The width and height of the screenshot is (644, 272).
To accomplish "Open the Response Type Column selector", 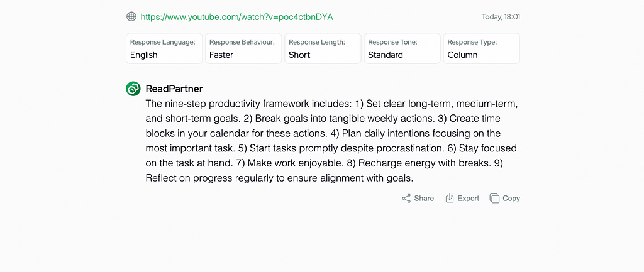I will point(481,48).
